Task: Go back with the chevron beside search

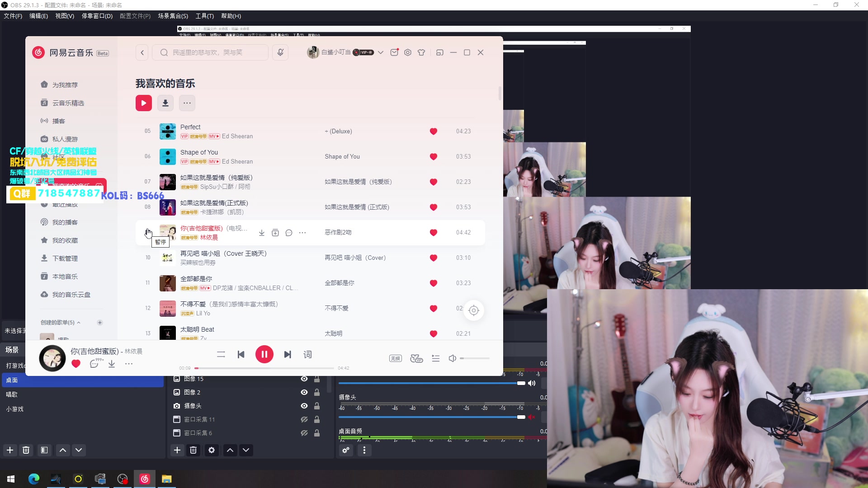Action: (x=142, y=52)
